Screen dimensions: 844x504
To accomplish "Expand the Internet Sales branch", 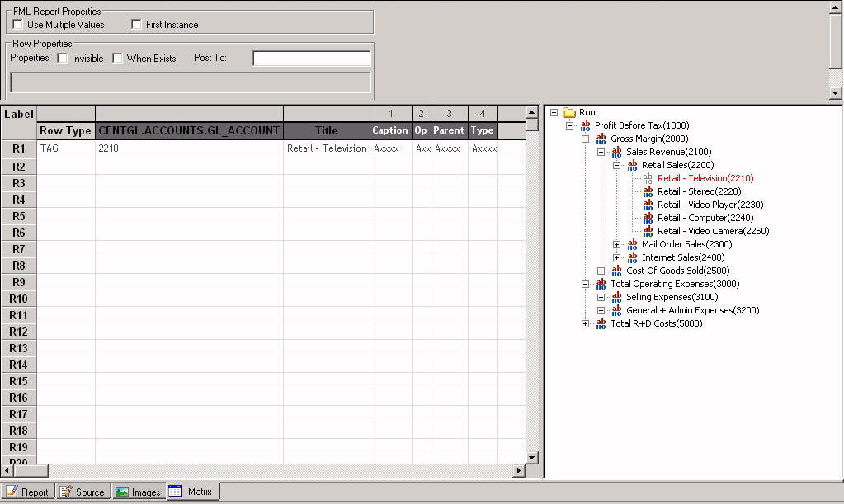I will (616, 257).
